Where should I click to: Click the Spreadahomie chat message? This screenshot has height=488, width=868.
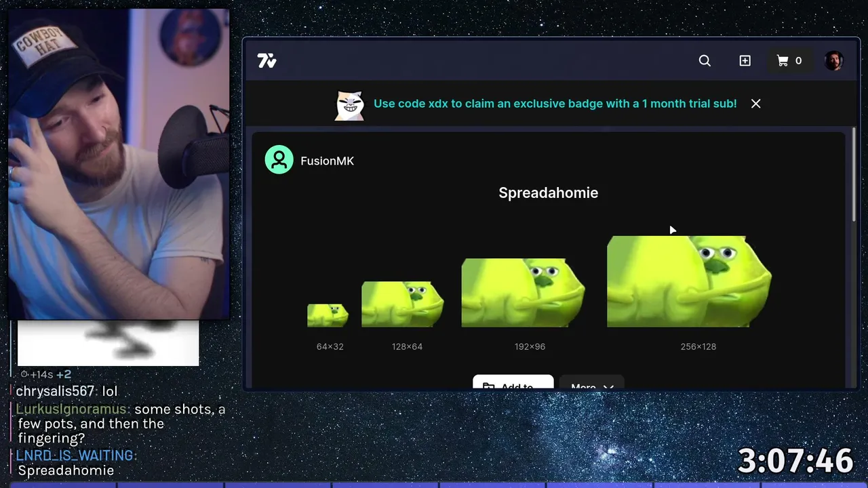[66, 470]
